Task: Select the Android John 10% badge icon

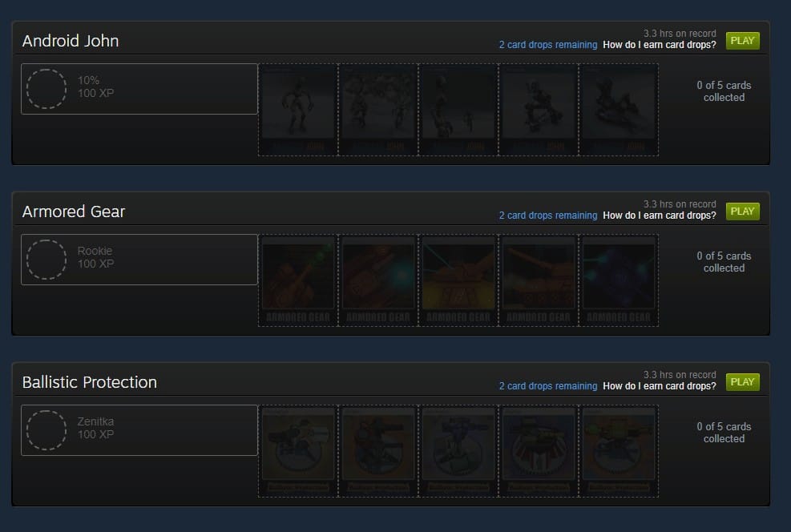Action: click(46, 89)
